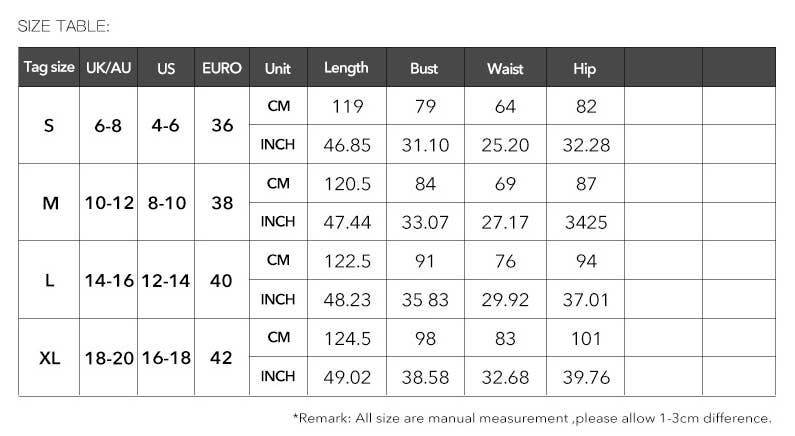This screenshot has width=795, height=436.
Task: Select the US size 12-14 cell
Action: pyautogui.click(x=165, y=281)
